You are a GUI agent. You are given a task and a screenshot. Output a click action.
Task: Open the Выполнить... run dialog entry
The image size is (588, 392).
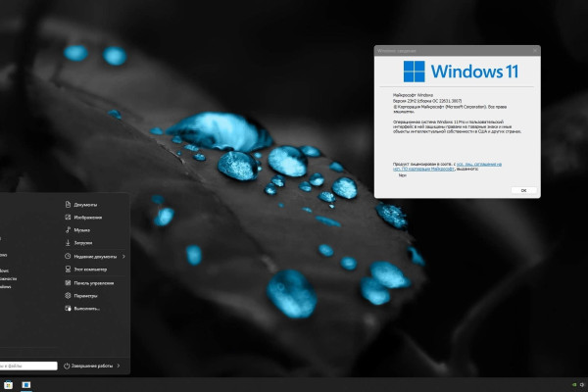(x=82, y=309)
